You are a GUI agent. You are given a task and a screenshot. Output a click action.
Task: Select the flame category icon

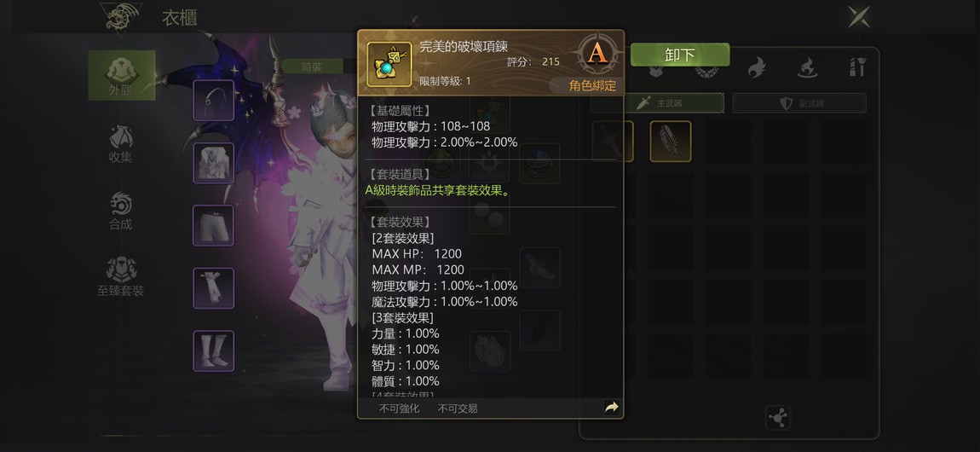[757, 67]
